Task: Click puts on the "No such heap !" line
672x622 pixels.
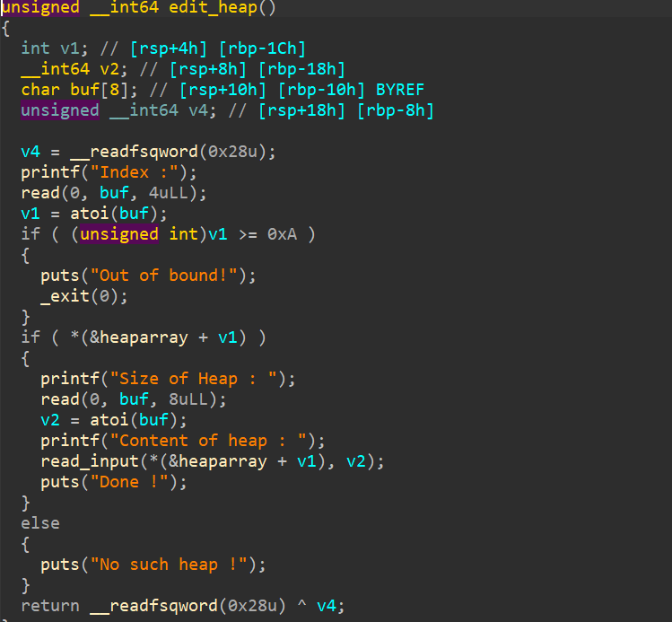Action: 60,565
